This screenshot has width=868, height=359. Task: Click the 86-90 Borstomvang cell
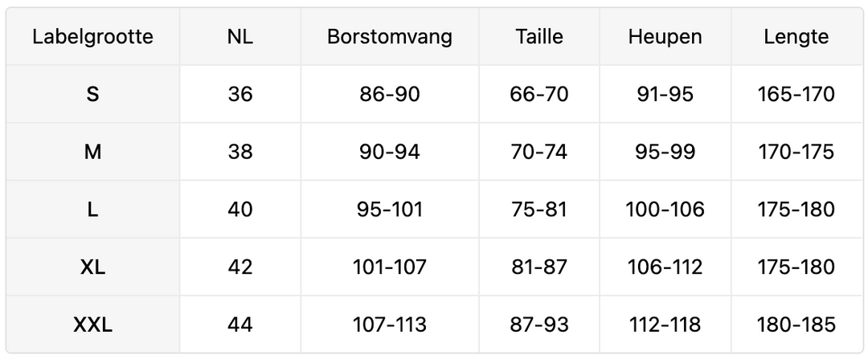click(x=390, y=95)
